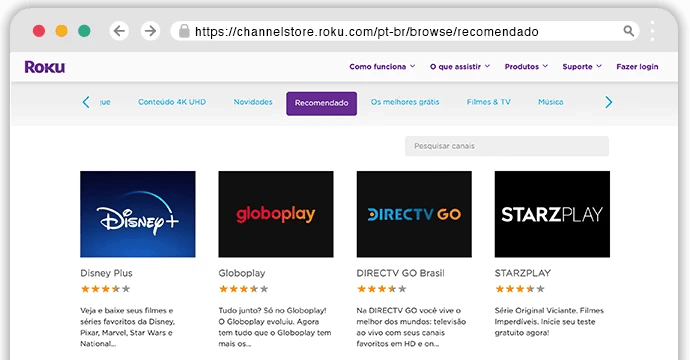Image resolution: width=690 pixels, height=360 pixels.
Task: Click the red window close dot
Action: pyautogui.click(x=39, y=31)
